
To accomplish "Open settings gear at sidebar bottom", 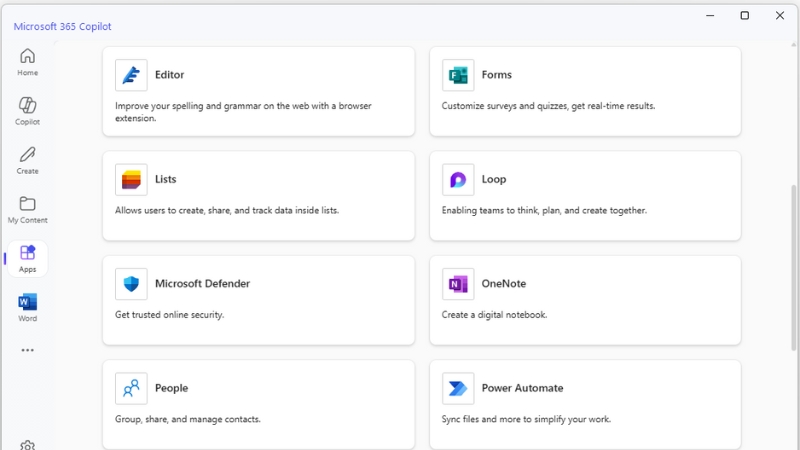I will [28, 445].
